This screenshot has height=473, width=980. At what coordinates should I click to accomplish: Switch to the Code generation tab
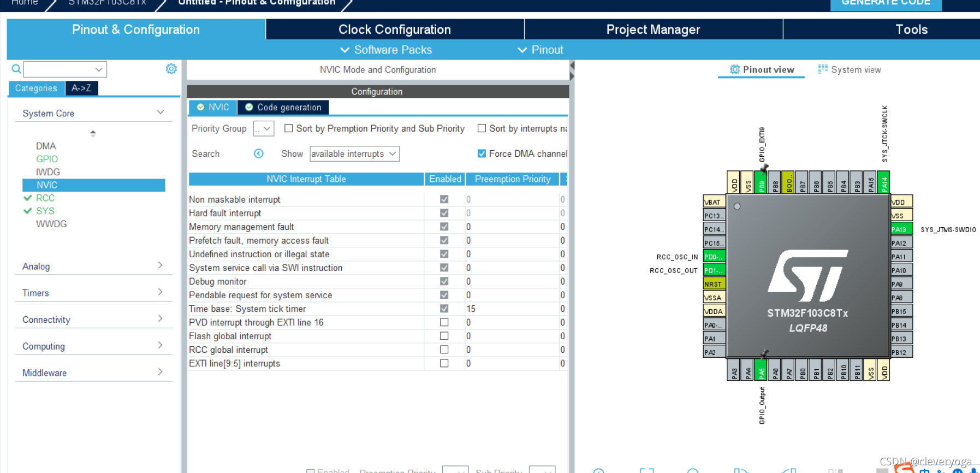point(283,107)
